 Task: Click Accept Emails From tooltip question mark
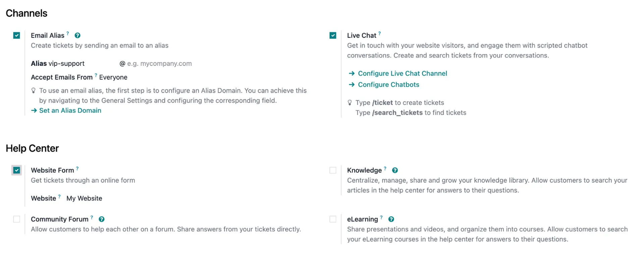pyautogui.click(x=96, y=75)
